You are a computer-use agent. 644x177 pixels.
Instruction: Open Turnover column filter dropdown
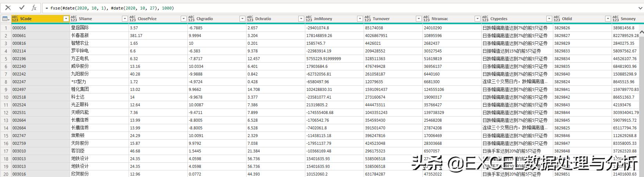click(419, 19)
